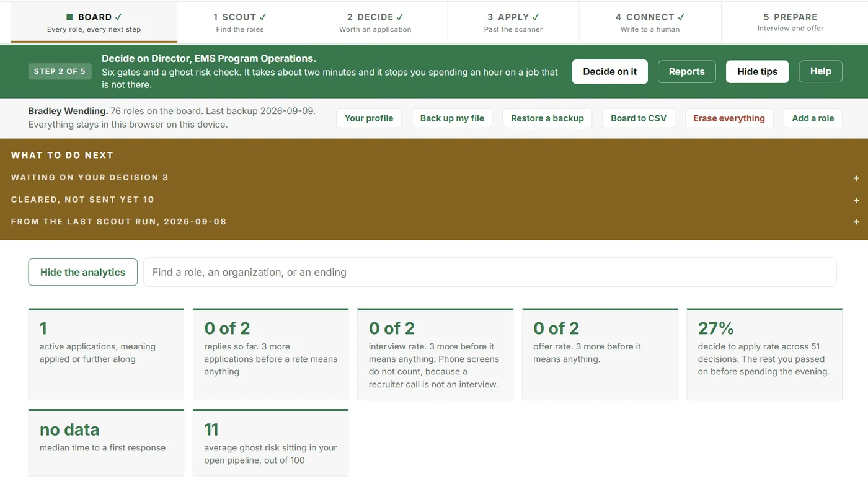
Task: Click Add a role
Action: 813,118
